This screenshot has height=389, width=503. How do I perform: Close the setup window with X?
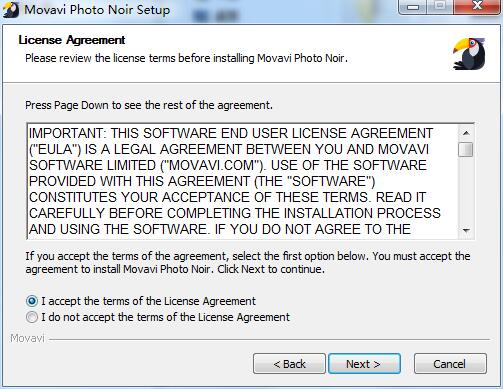[477, 6]
